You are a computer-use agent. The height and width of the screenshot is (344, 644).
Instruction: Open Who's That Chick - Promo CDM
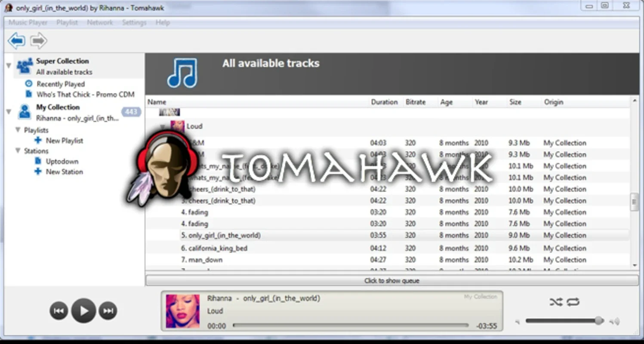tap(86, 94)
